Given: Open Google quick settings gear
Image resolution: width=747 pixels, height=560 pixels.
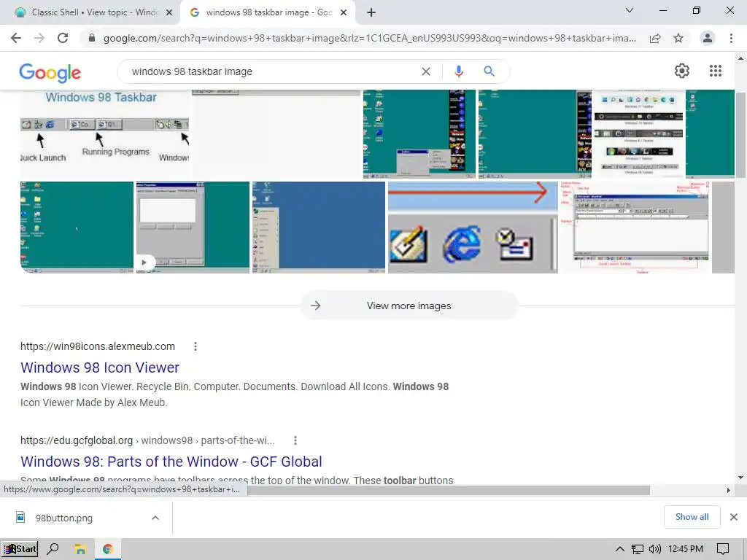Looking at the screenshot, I should 682,71.
